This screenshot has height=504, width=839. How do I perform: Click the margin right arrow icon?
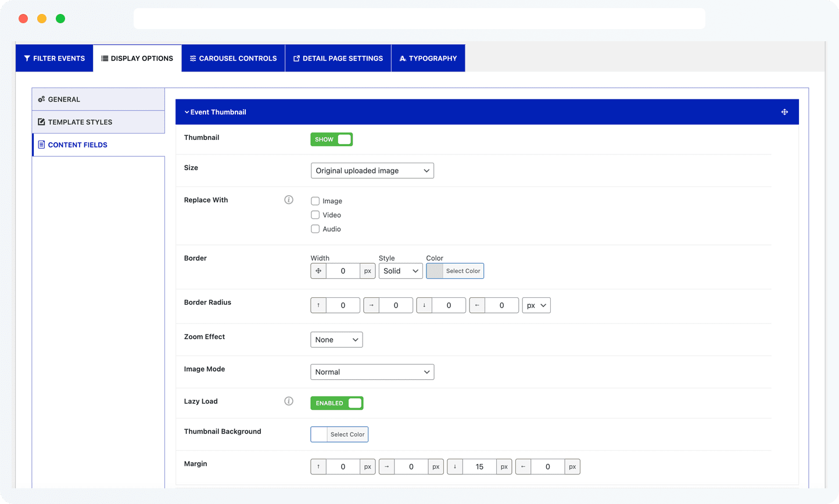coord(386,467)
